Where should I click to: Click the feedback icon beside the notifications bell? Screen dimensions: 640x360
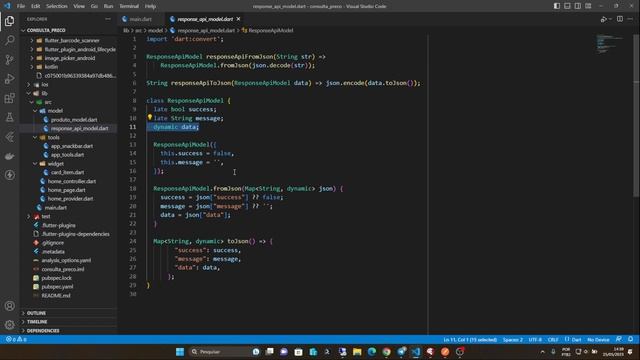click(x=619, y=339)
